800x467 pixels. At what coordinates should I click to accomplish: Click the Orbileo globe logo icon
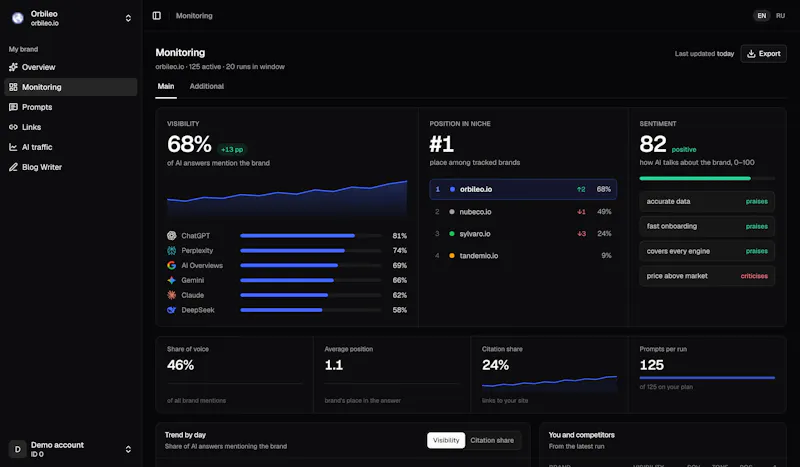pyautogui.click(x=18, y=18)
